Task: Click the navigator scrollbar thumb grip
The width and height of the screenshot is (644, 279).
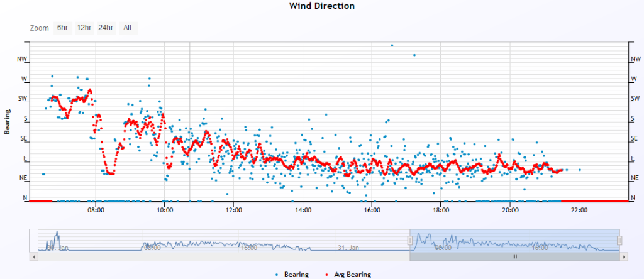Action: (514, 257)
